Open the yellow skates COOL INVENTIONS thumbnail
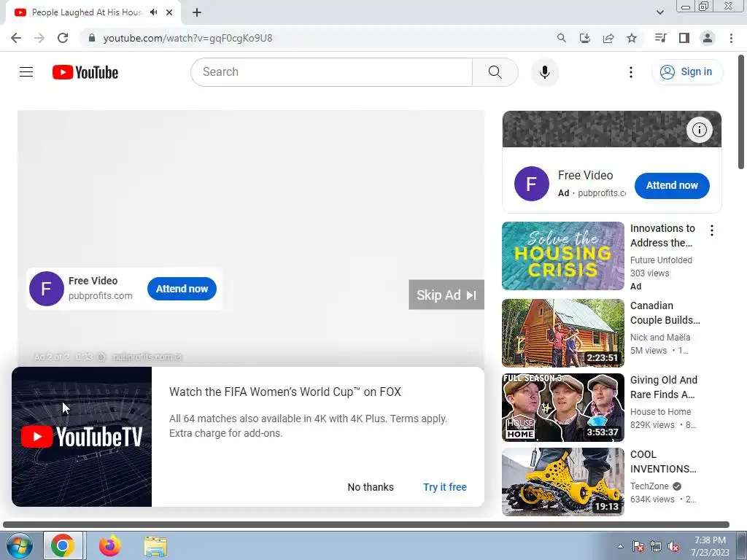 [x=562, y=482]
